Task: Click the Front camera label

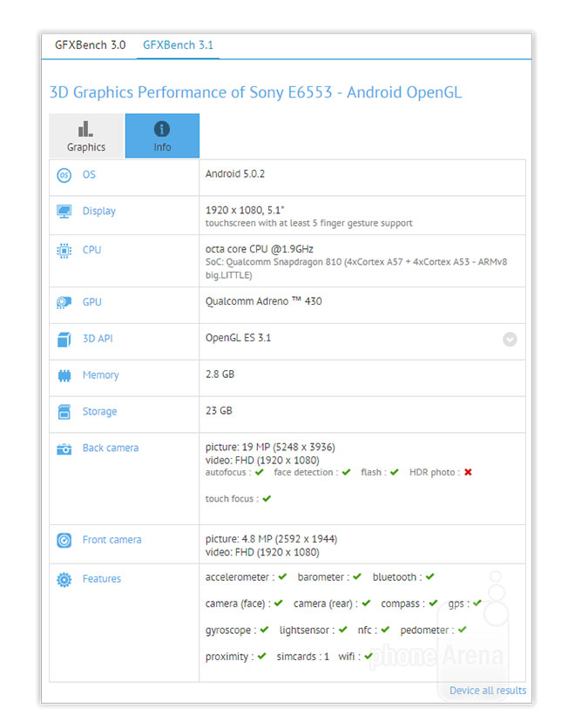Action: tap(112, 540)
